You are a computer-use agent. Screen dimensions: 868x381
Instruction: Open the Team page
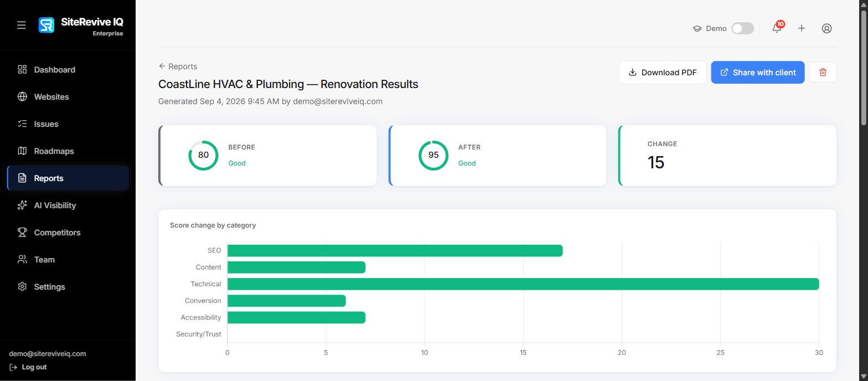click(x=68, y=259)
